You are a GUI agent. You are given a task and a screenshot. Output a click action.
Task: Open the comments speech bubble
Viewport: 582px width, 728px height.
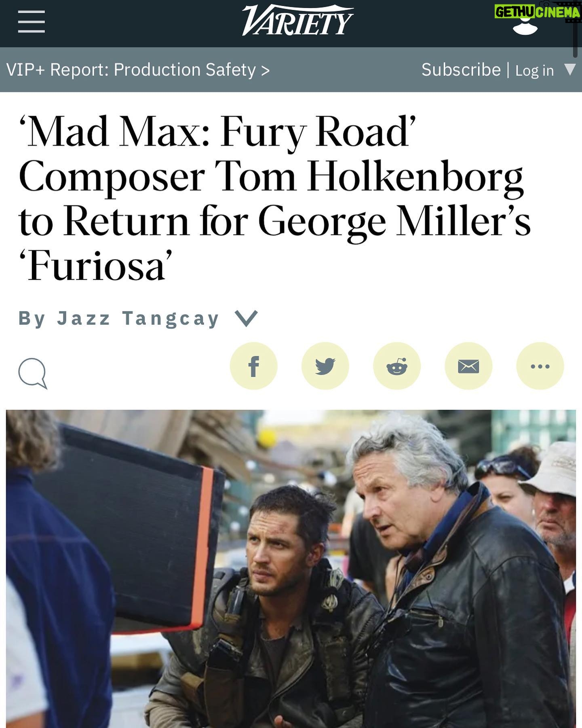click(33, 373)
